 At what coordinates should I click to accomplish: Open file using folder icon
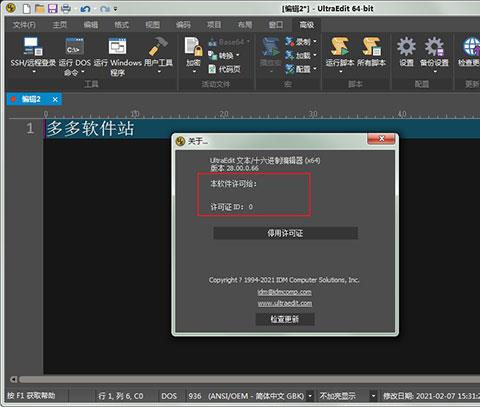click(x=40, y=8)
